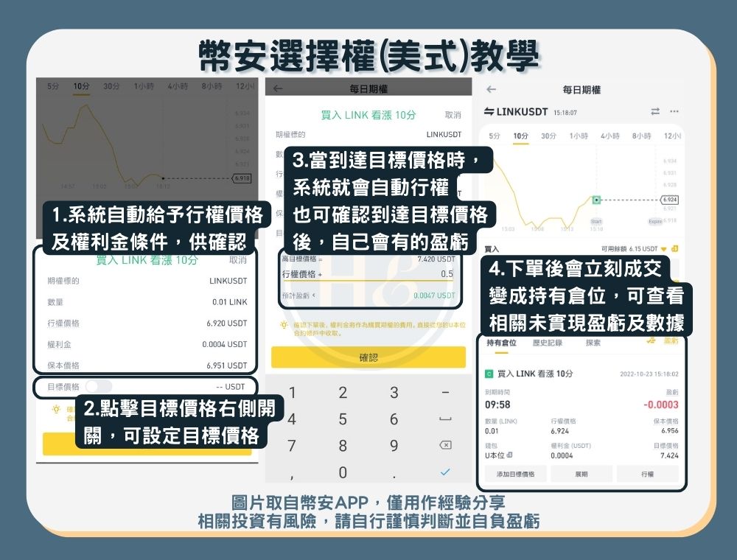Select 4小時 tab on left screen chart
Viewport: 737px width, 560px height.
(178, 86)
